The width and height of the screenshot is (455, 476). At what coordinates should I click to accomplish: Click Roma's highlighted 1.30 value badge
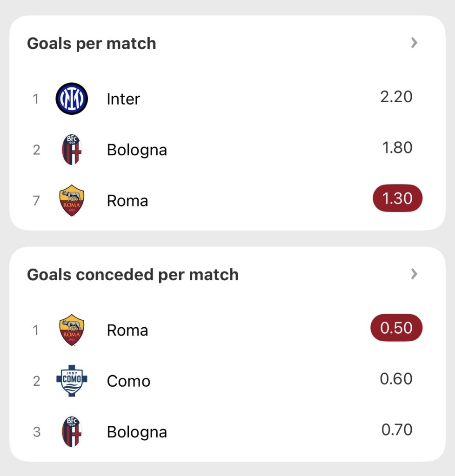click(397, 198)
